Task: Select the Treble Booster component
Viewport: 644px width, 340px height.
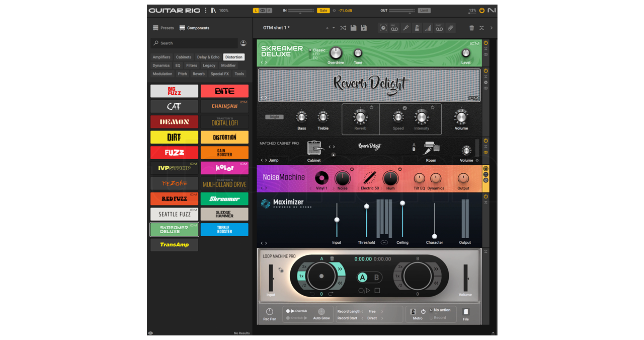Action: point(224,230)
